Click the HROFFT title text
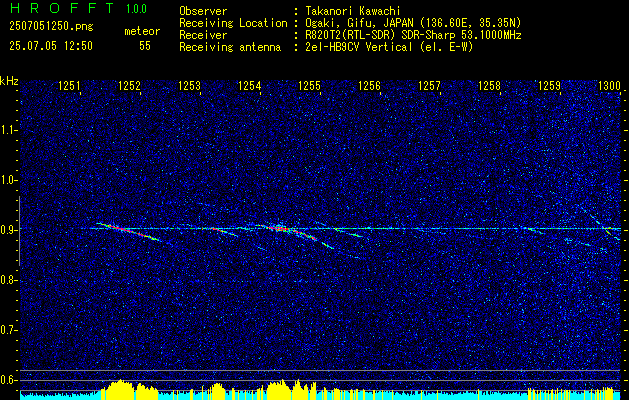629x400 pixels. point(62,8)
